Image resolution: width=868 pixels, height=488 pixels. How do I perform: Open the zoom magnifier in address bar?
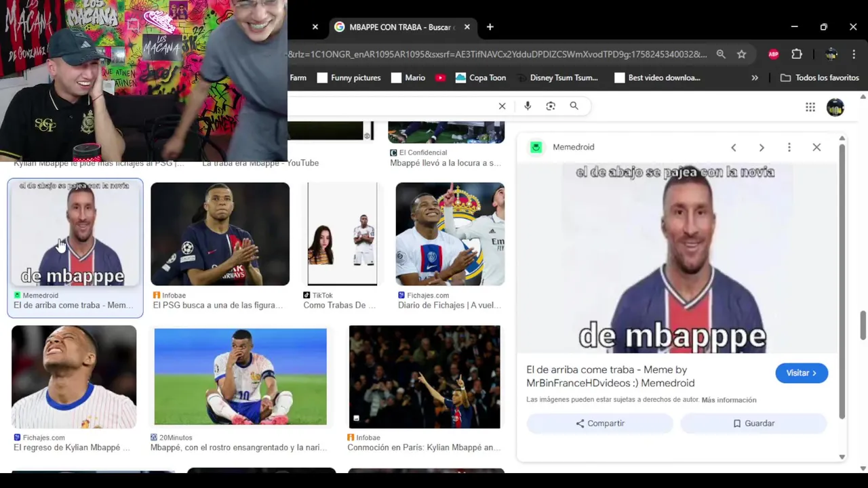pos(721,54)
